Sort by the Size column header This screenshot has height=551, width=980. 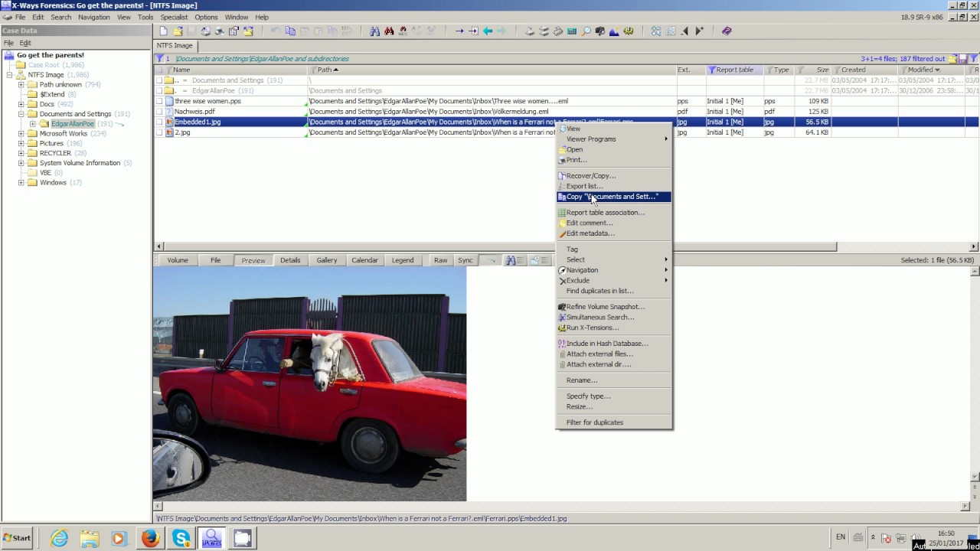point(814,70)
